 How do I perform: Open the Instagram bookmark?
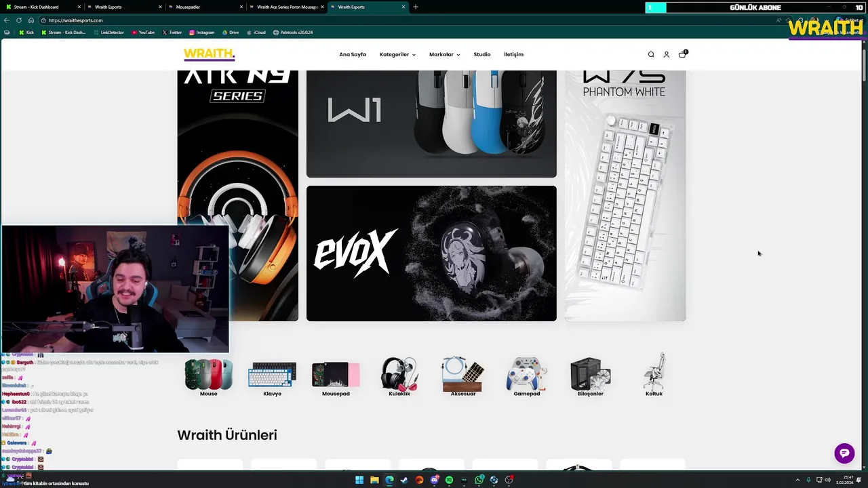tap(202, 33)
